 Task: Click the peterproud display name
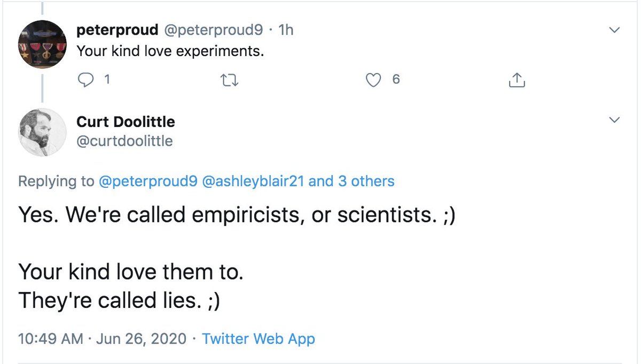pos(118,30)
